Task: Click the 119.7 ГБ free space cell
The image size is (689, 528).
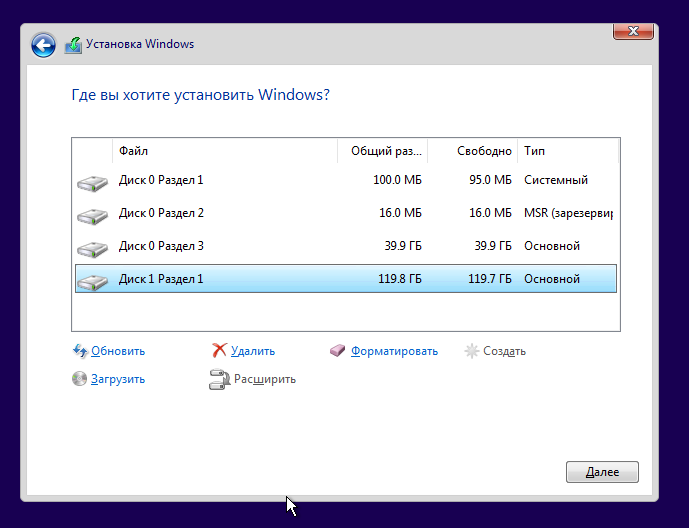Action: pyautogui.click(x=490, y=279)
